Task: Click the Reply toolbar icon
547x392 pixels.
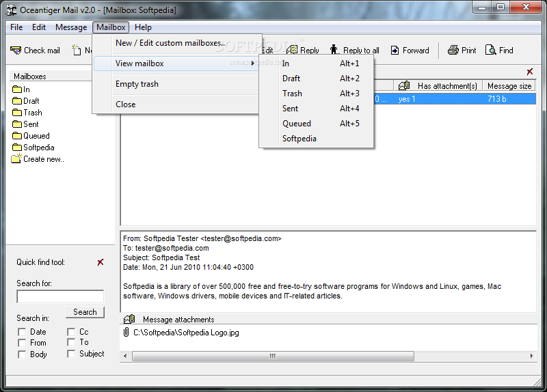Action: point(292,50)
